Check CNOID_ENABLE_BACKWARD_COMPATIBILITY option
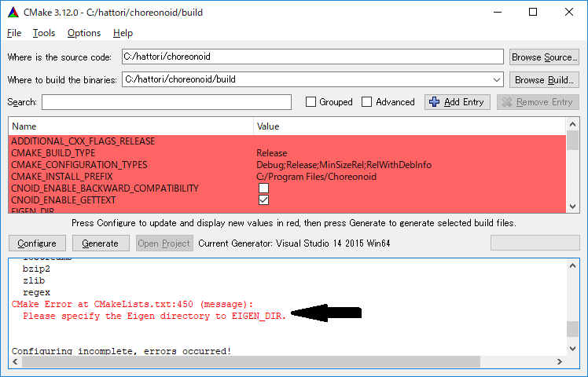 pos(263,188)
